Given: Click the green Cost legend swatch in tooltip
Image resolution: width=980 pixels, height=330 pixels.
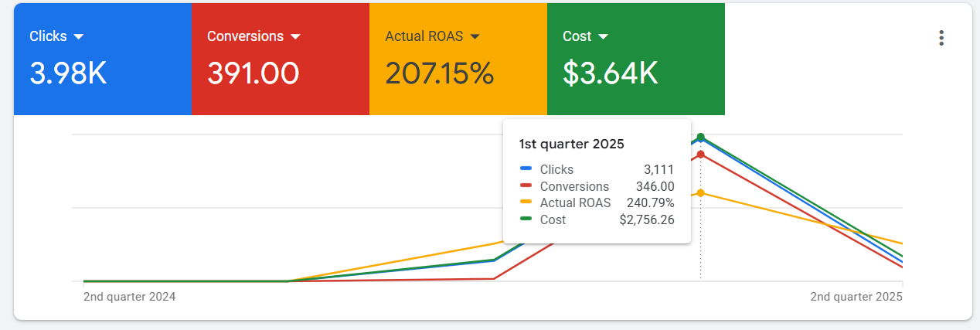Looking at the screenshot, I should coord(526,219).
